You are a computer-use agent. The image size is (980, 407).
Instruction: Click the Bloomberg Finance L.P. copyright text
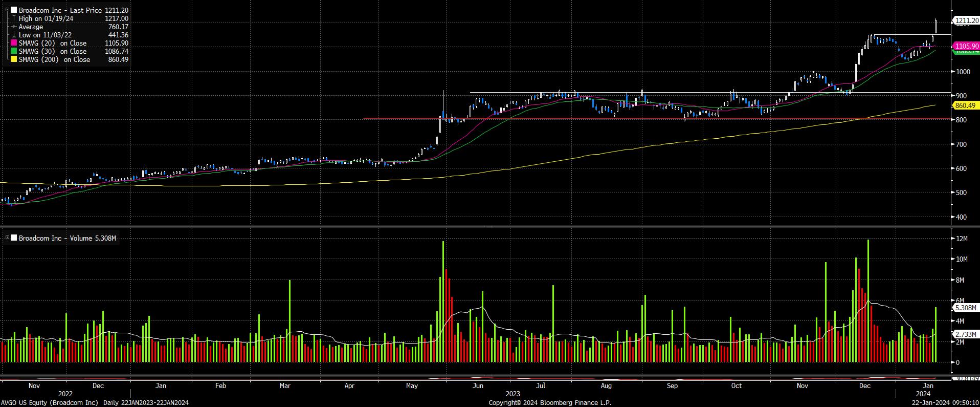coord(550,402)
